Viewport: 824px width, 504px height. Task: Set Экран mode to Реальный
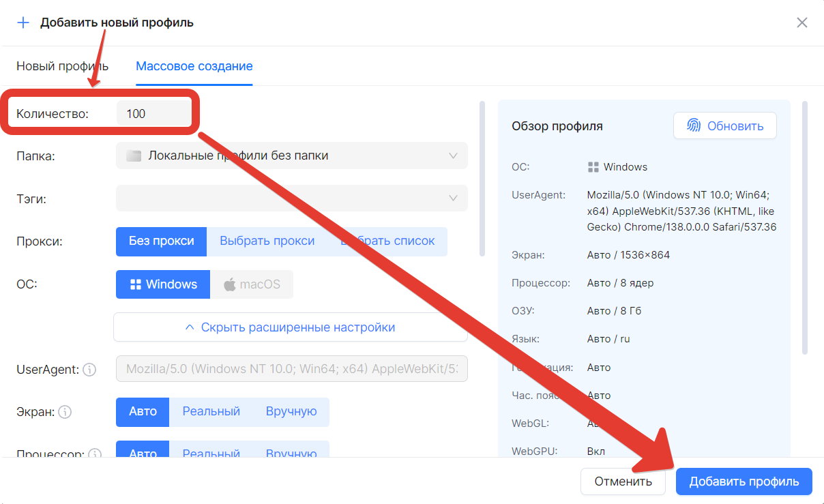211,412
